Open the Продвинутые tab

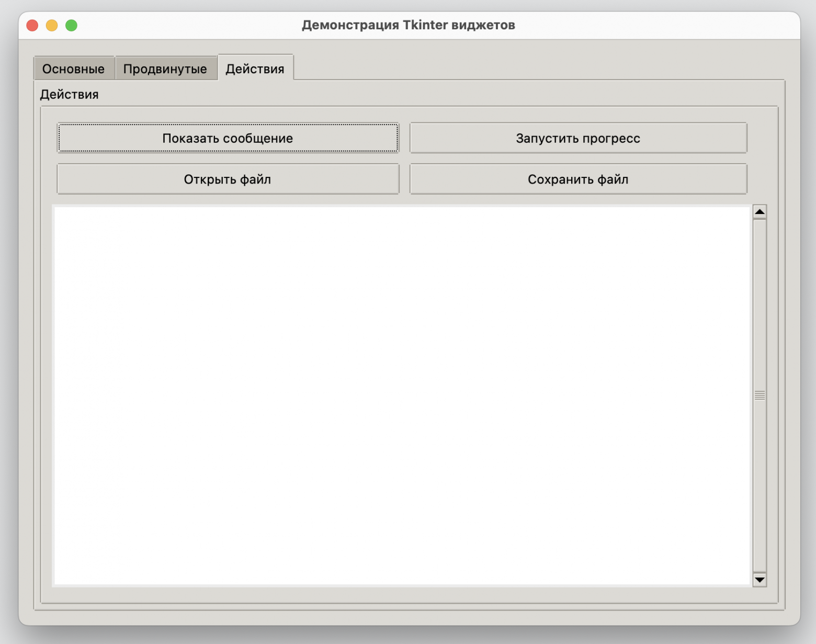[166, 67]
